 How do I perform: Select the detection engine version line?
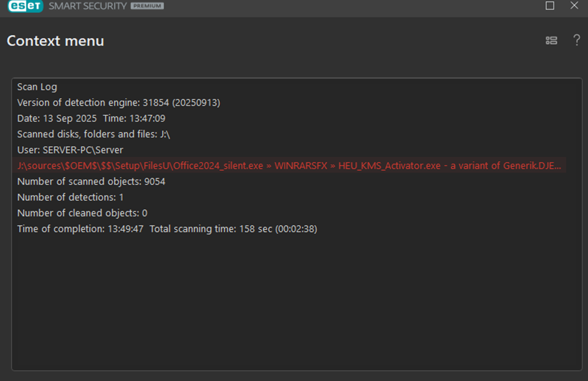point(118,103)
